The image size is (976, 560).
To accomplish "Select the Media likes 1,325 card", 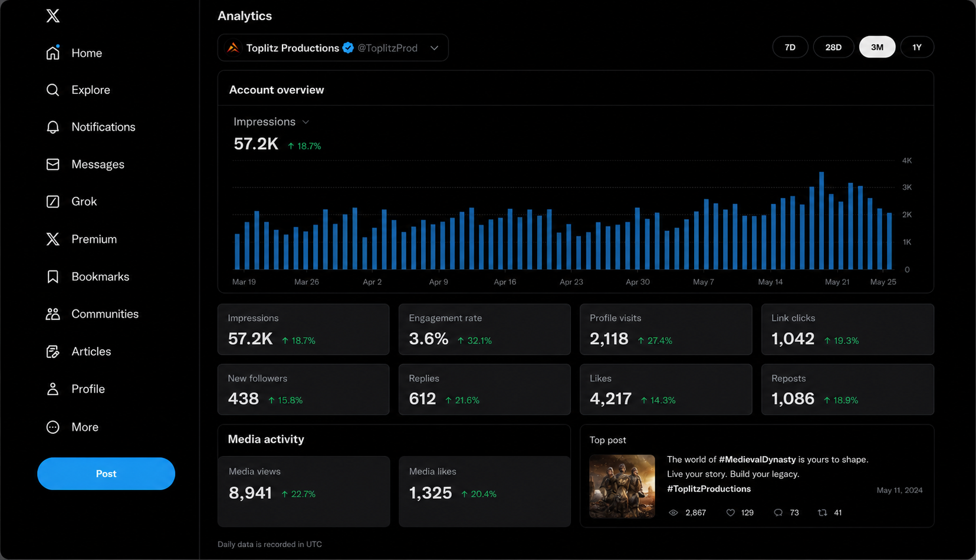I will tap(485, 491).
